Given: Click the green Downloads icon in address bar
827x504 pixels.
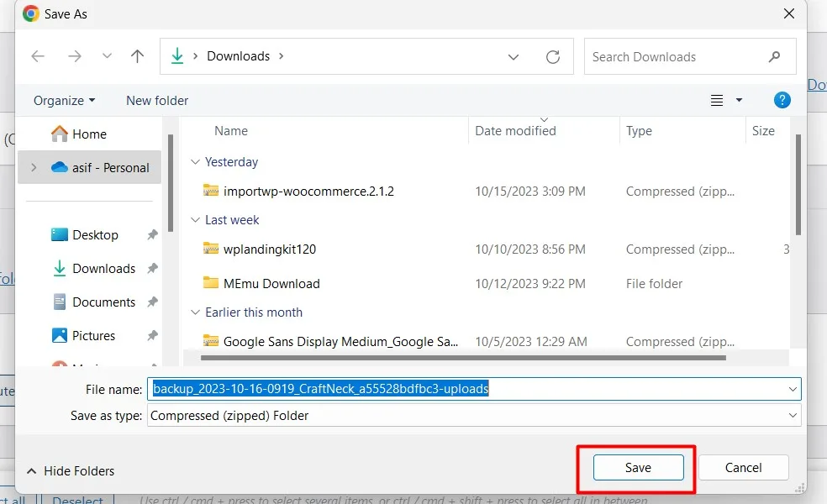Looking at the screenshot, I should click(x=177, y=56).
